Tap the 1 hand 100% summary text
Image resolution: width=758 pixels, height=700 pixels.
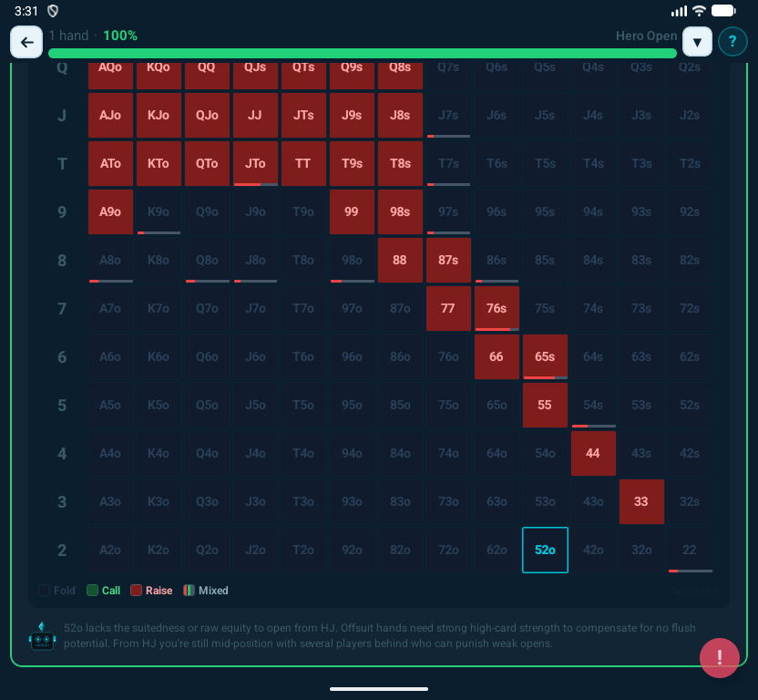[93, 36]
